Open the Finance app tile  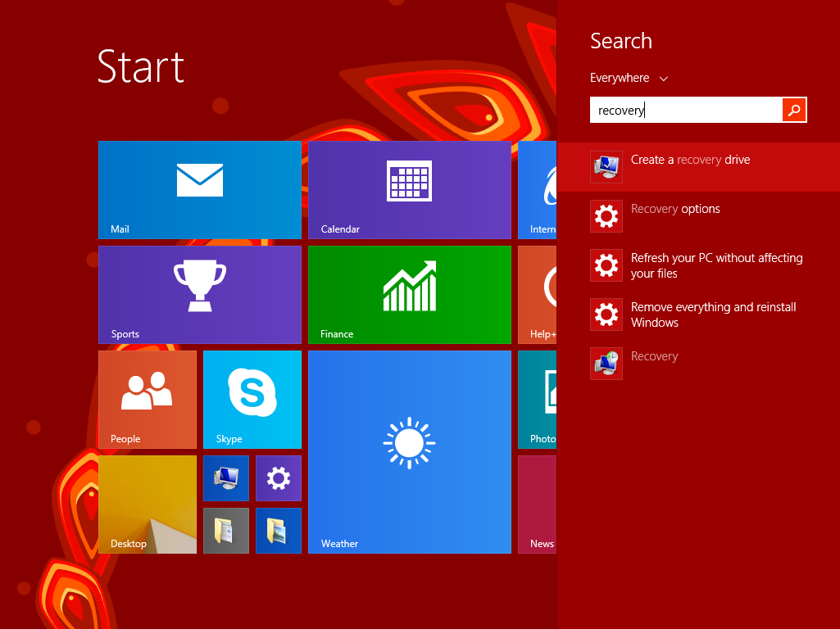[x=410, y=294]
